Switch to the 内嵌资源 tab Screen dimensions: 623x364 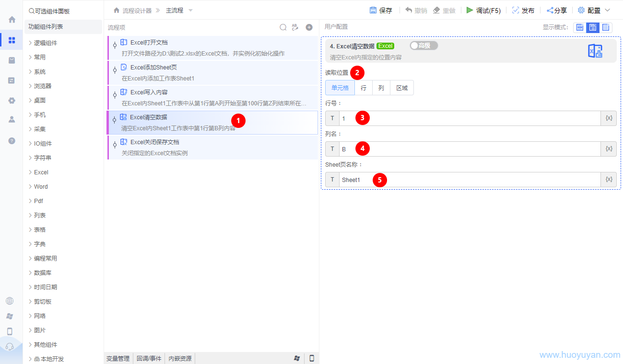(180, 358)
